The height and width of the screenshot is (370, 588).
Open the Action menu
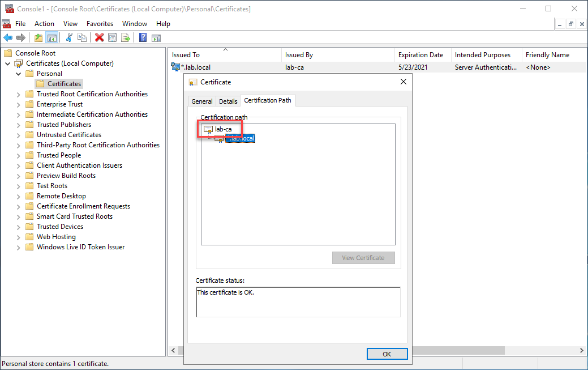(44, 24)
